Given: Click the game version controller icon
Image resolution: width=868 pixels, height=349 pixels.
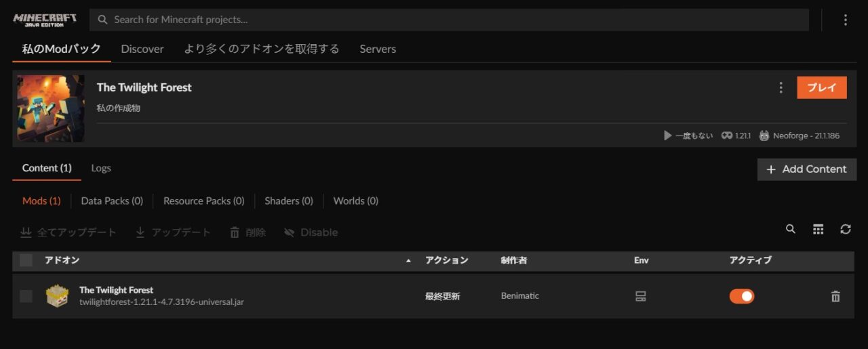Looking at the screenshot, I should coord(727,136).
